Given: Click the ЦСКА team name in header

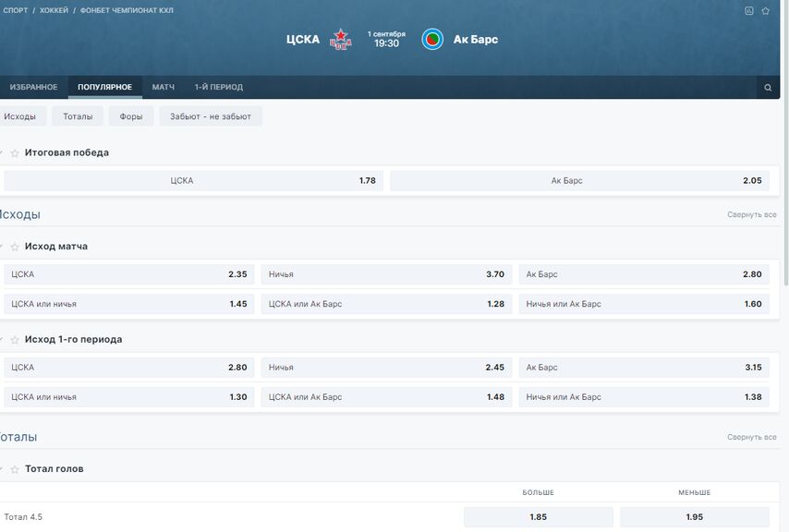Looking at the screenshot, I should pyautogui.click(x=303, y=39).
